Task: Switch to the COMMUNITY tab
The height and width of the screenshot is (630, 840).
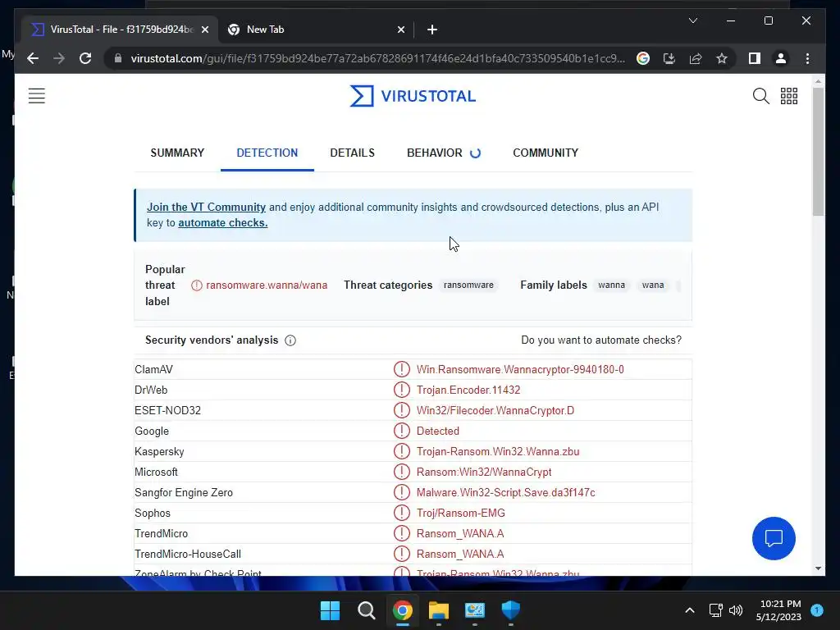Action: pos(546,153)
